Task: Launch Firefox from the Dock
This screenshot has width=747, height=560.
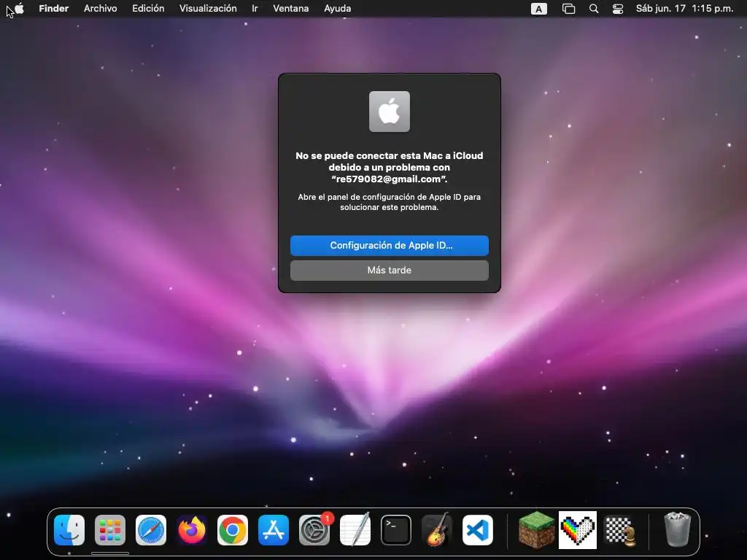Action: (192, 529)
